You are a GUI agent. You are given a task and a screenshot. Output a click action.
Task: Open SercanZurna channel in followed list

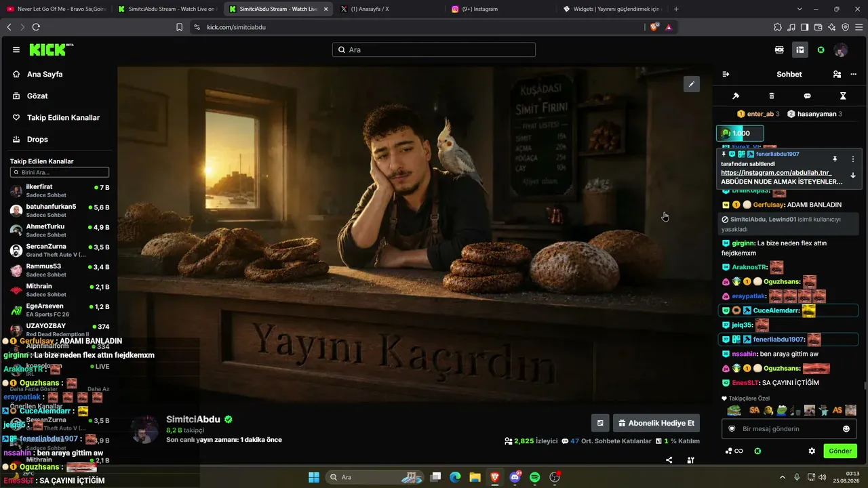point(59,251)
